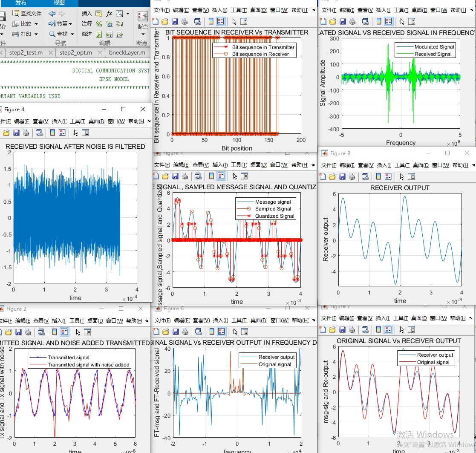Click Print icon in frequency-domain figure (top right)
The height and width of the screenshot is (453, 476).
[352, 21]
